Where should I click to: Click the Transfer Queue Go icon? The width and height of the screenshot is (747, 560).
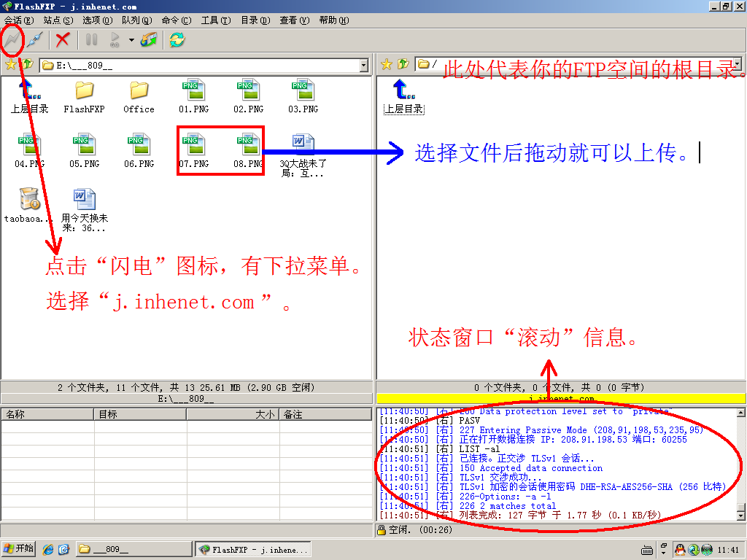click(x=115, y=39)
